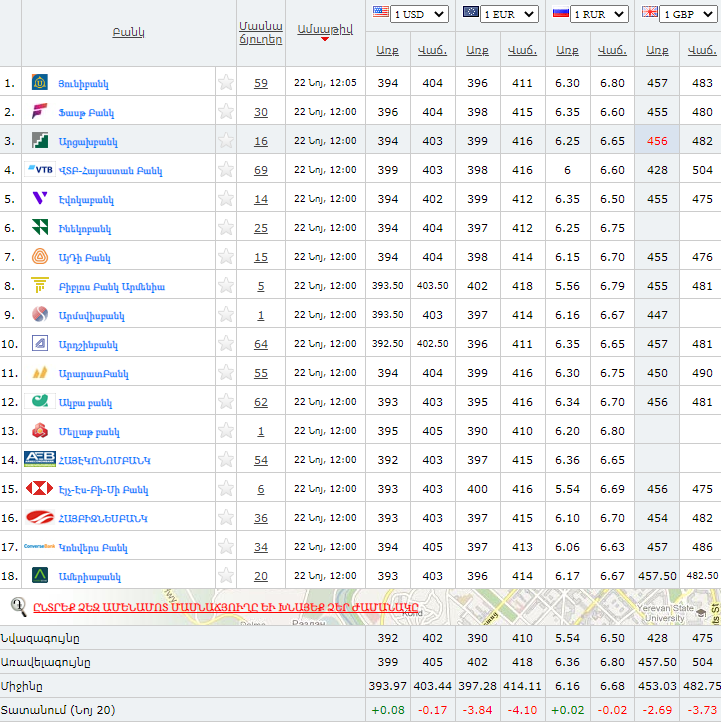Click the Unibank logo in row 1

click(x=40, y=83)
